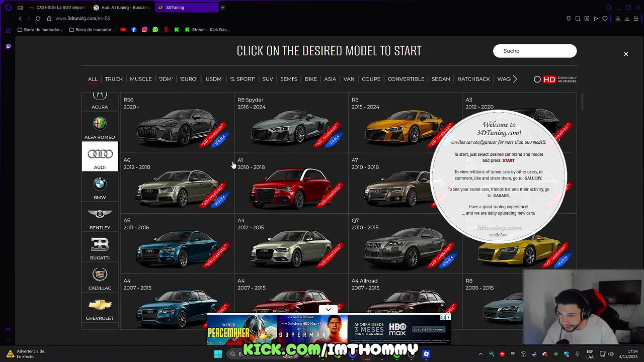Close the model selection overlay
The image size is (644, 362).
[x=626, y=54]
